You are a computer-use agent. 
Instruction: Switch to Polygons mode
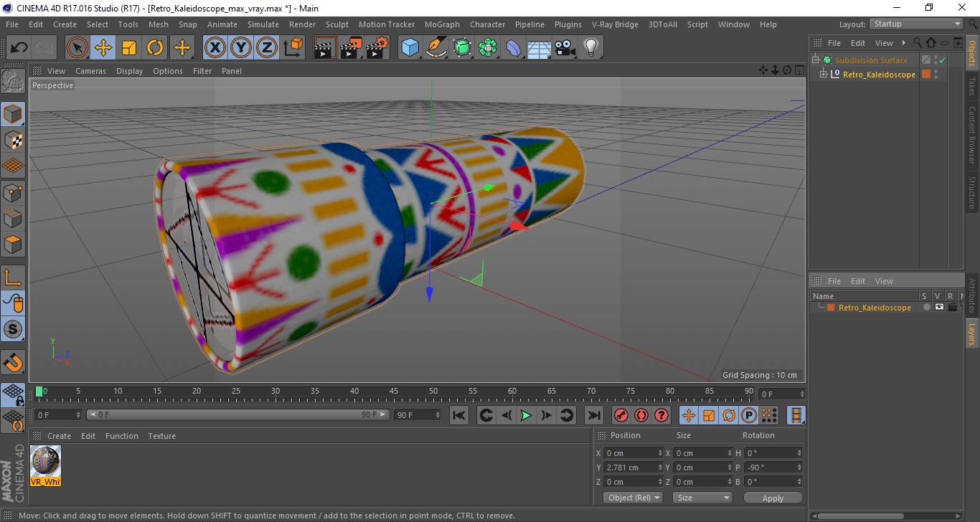click(13, 245)
